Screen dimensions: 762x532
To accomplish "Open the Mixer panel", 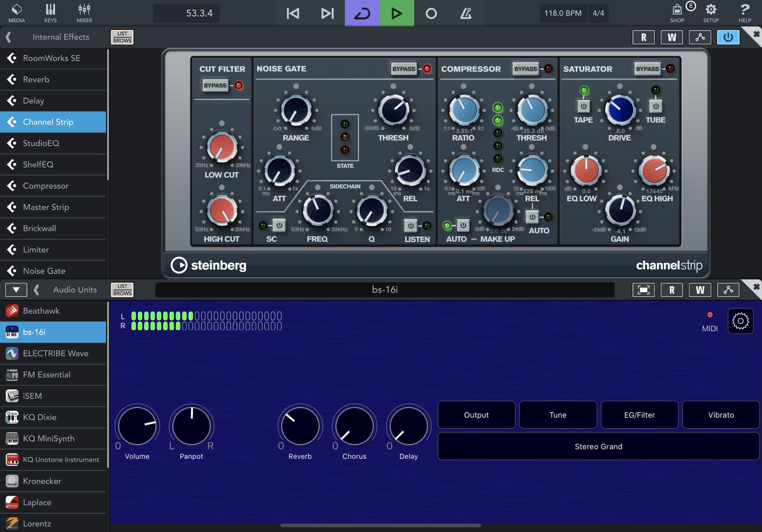I will coord(84,13).
